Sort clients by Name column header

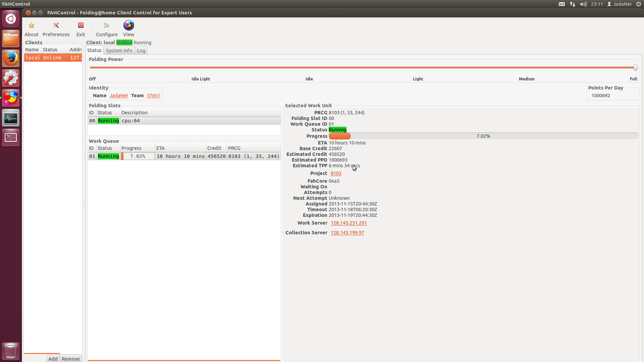pyautogui.click(x=33, y=50)
